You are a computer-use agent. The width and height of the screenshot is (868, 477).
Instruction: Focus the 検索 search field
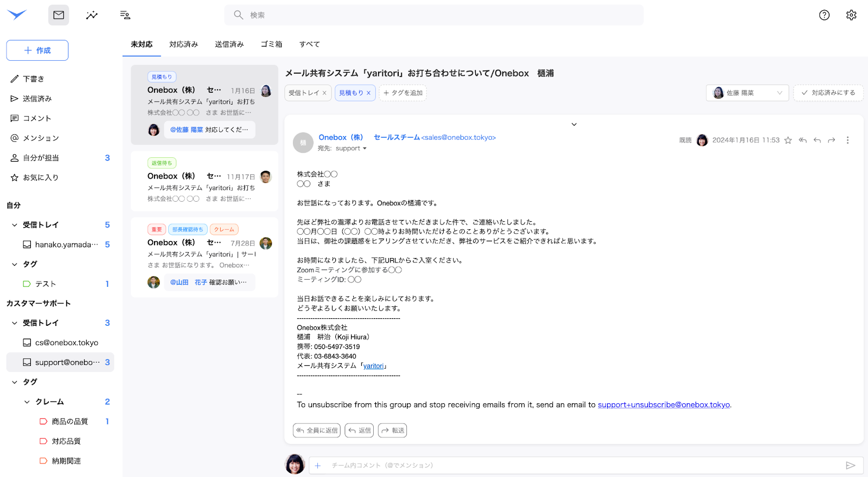point(434,15)
